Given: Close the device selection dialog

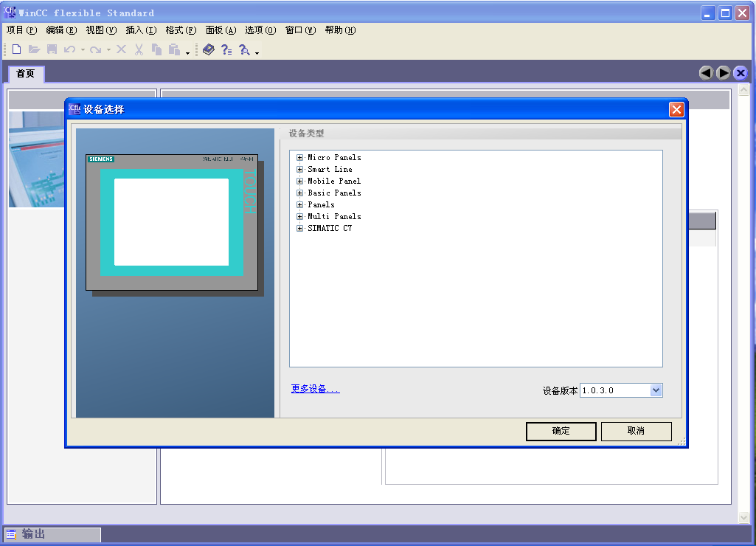Looking at the screenshot, I should 676,109.
